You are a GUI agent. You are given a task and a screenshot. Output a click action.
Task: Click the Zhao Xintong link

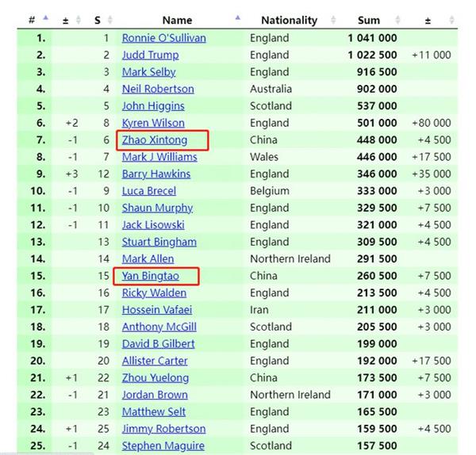tap(155, 140)
